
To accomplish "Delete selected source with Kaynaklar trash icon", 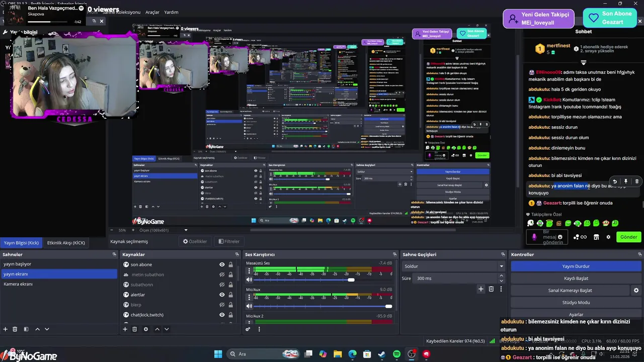I will point(135,329).
